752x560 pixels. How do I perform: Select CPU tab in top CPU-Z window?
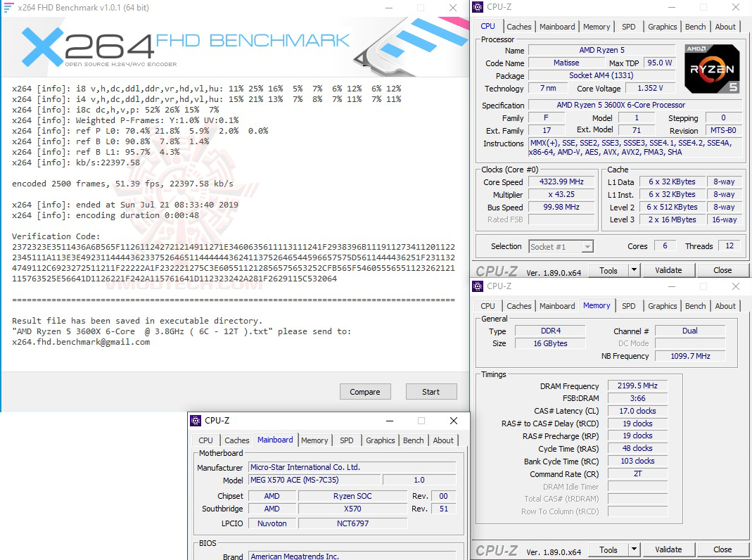tap(487, 26)
